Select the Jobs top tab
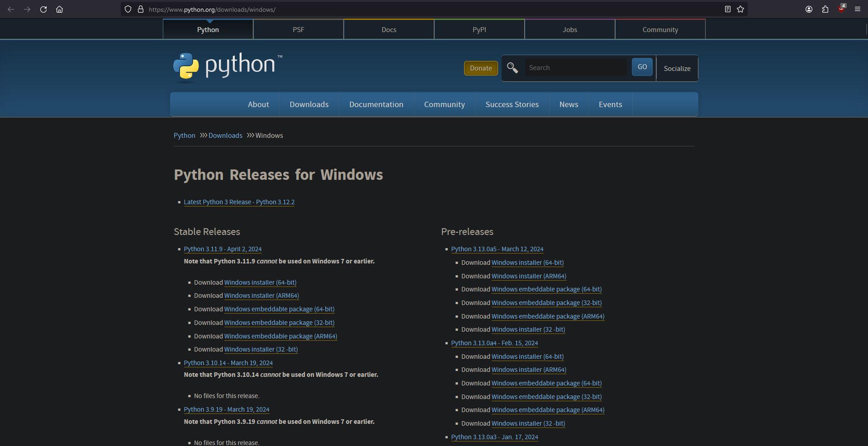This screenshot has width=868, height=446. pyautogui.click(x=570, y=29)
